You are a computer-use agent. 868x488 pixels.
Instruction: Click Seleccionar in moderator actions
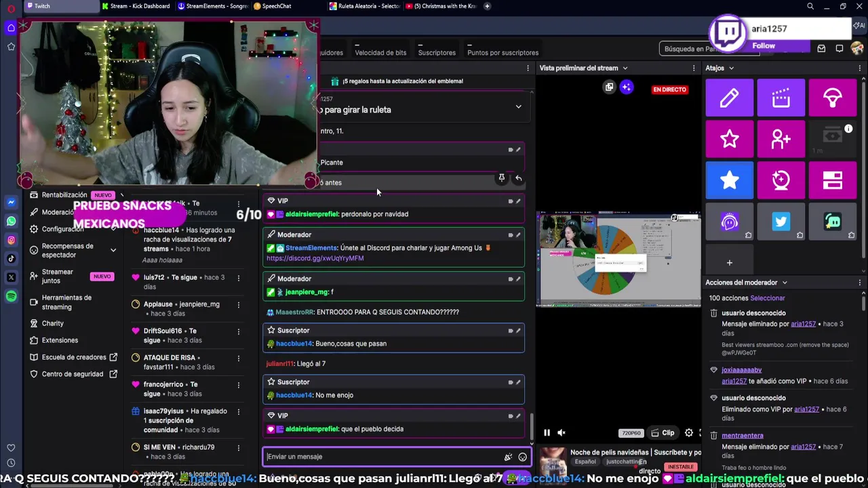tap(767, 298)
